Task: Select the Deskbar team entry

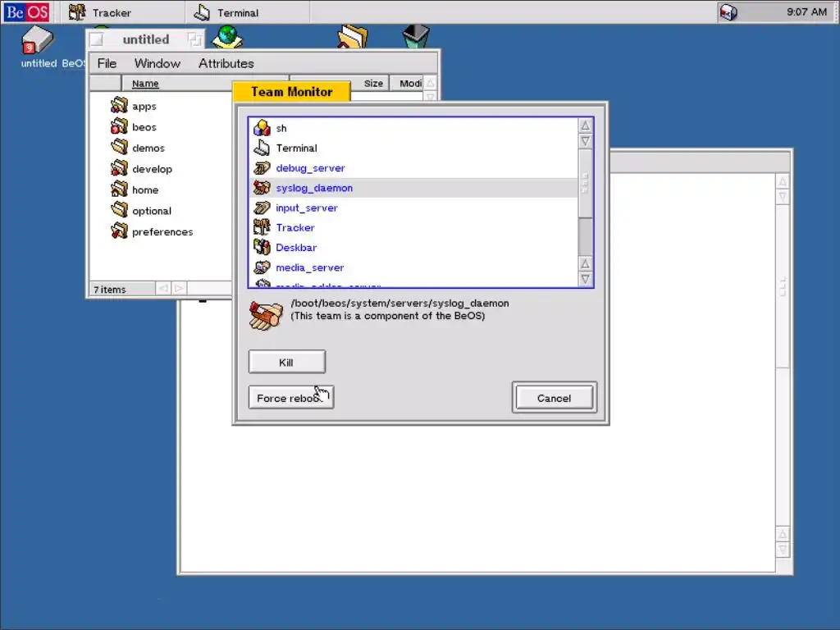Action: pyautogui.click(x=413, y=247)
